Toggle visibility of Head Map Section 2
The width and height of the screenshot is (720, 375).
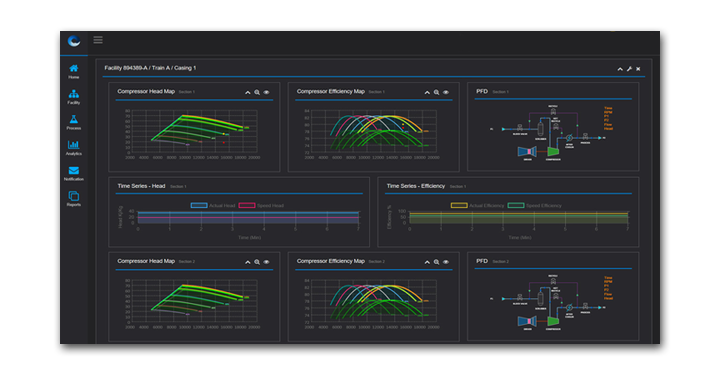pos(266,262)
